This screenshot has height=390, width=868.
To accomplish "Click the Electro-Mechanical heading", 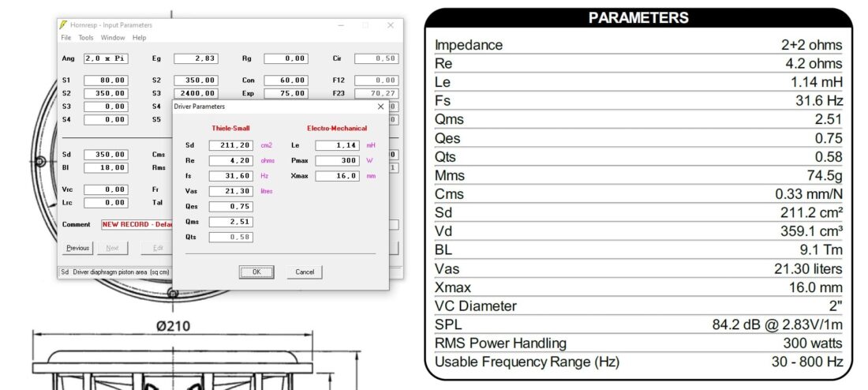I will coord(337,129).
